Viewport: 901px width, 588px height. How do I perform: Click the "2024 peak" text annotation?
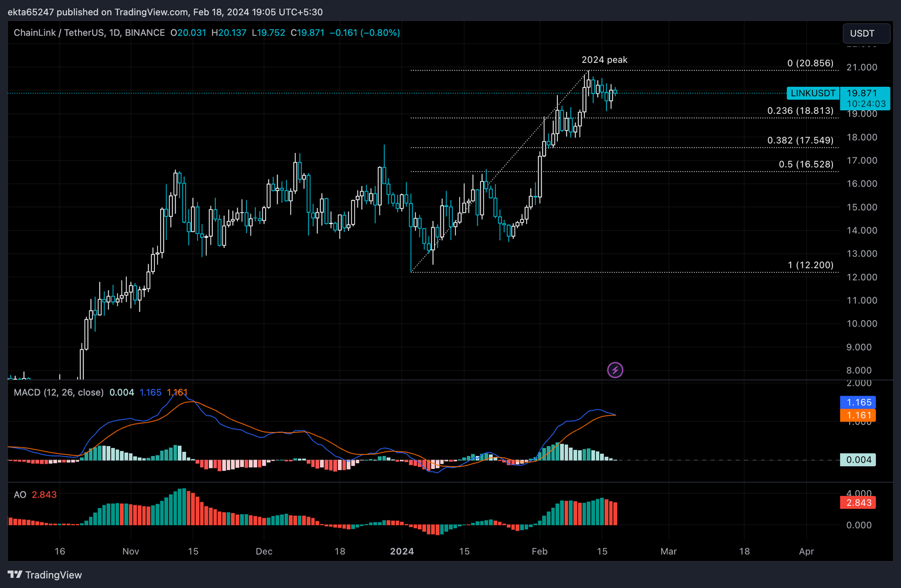pyautogui.click(x=604, y=60)
